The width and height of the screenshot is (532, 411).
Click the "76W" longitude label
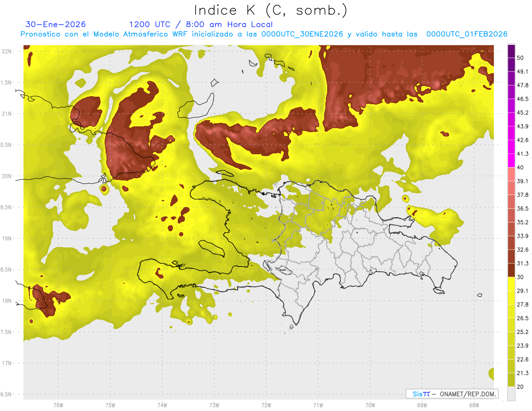(x=58, y=405)
